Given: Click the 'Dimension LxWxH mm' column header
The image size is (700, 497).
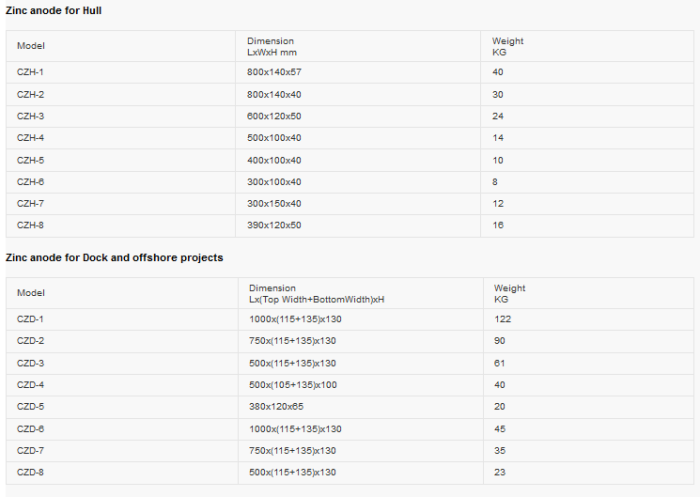Looking at the screenshot, I should [272, 46].
